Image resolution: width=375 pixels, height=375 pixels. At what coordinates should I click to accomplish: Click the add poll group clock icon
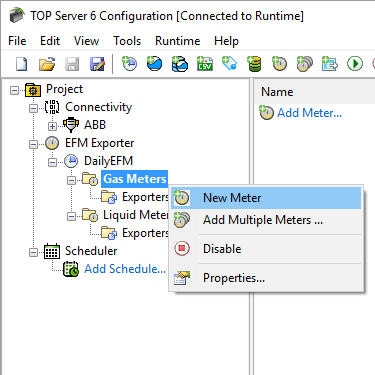point(129,64)
